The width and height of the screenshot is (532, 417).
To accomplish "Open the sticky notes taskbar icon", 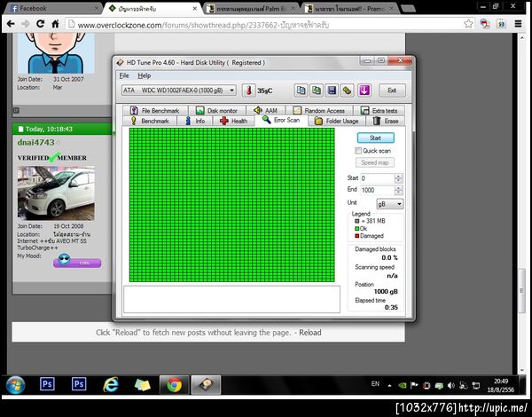I will point(143,385).
